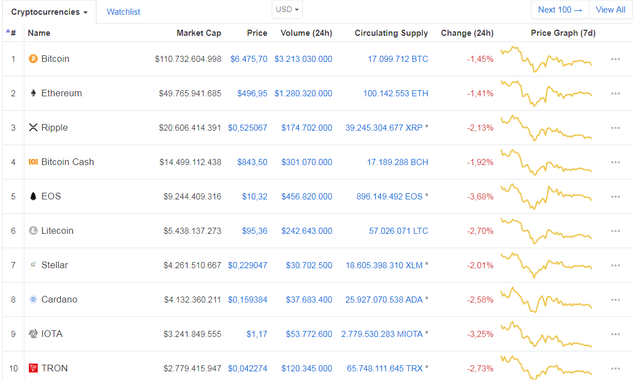
Task: Open Cardano 7-day price graph
Action: [546, 300]
